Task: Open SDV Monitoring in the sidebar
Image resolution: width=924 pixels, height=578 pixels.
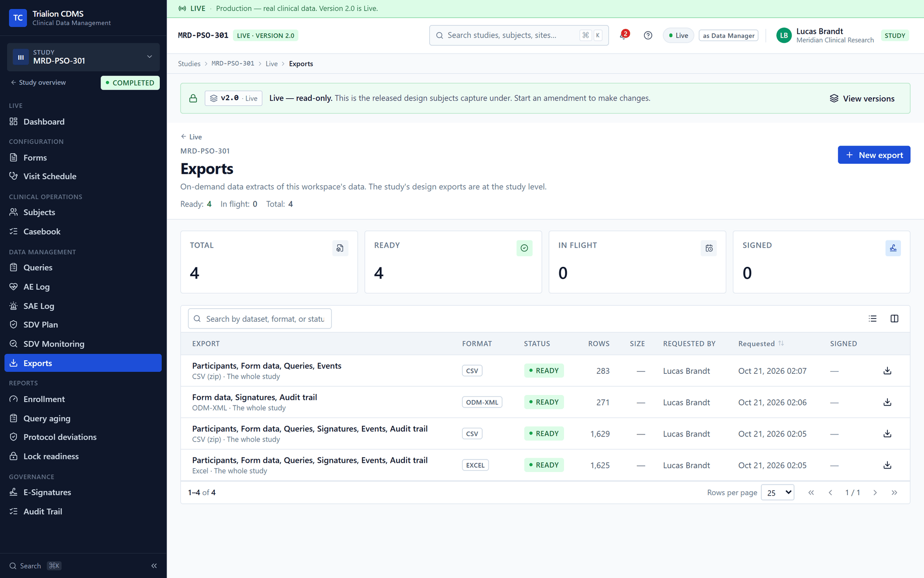Action: click(x=83, y=344)
